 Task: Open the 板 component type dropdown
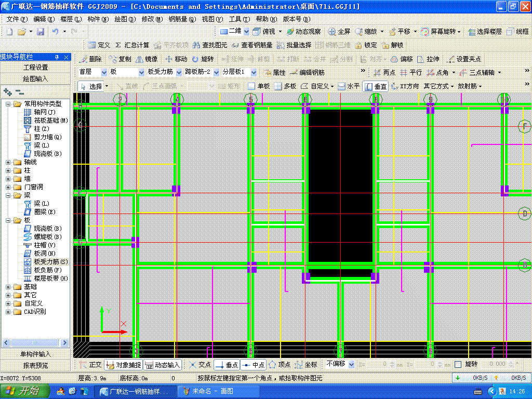[141, 72]
